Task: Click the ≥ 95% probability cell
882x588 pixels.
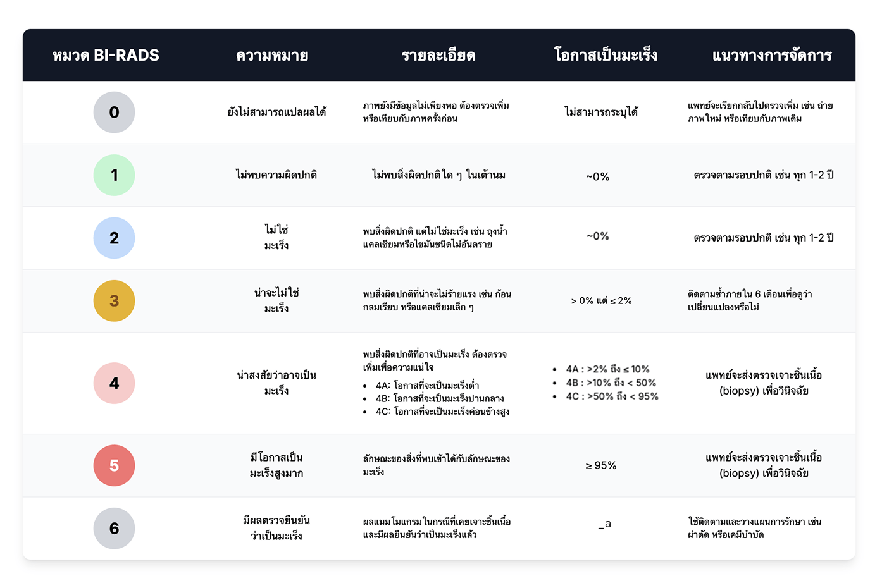Action: coord(601,465)
